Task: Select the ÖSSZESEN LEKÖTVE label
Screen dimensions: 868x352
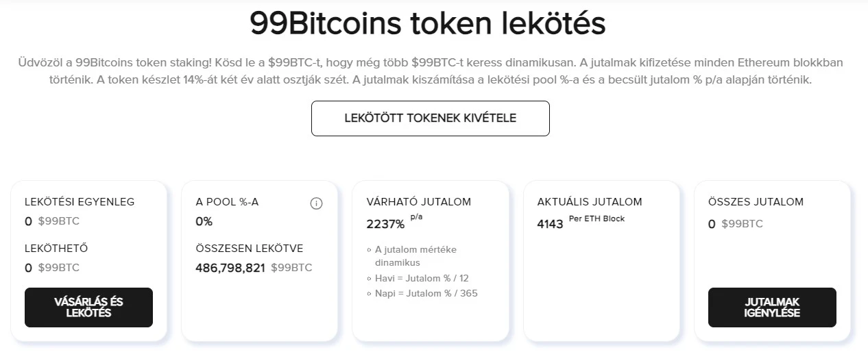Action: pos(249,249)
